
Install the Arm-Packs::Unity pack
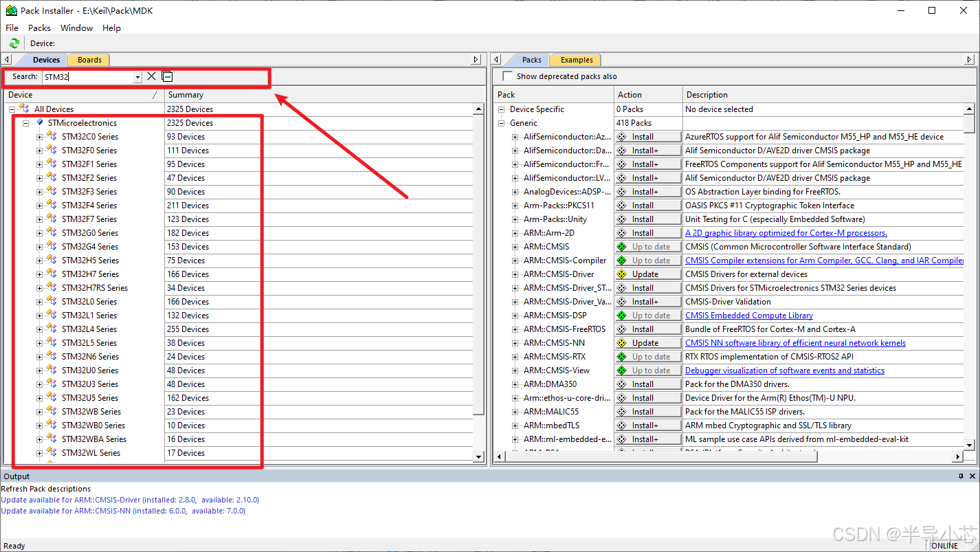[x=648, y=219]
